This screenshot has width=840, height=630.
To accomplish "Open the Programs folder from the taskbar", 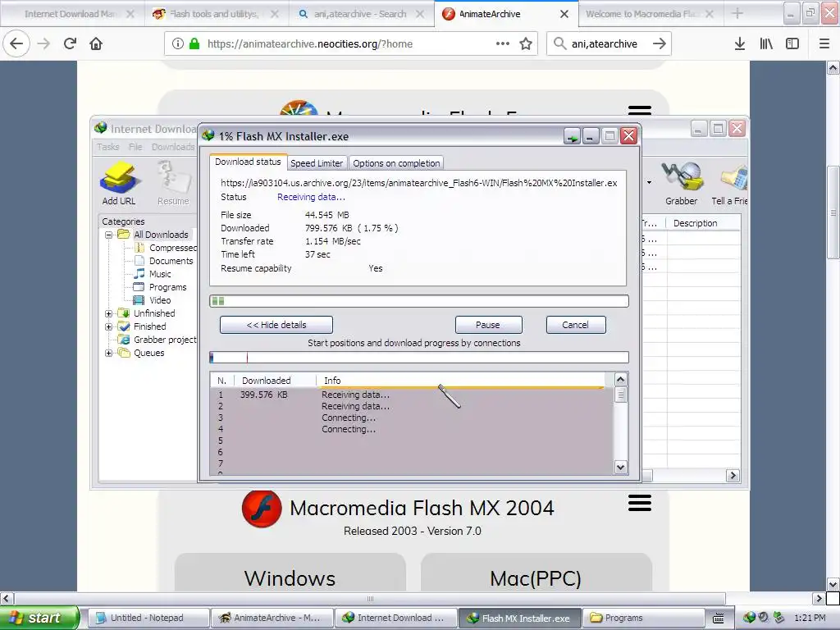I will [x=643, y=618].
